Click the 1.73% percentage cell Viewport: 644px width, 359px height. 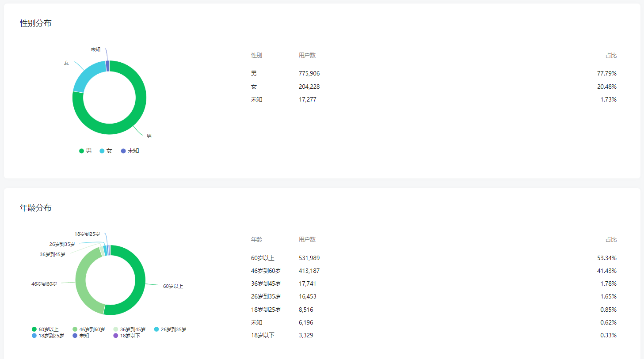[x=608, y=99]
